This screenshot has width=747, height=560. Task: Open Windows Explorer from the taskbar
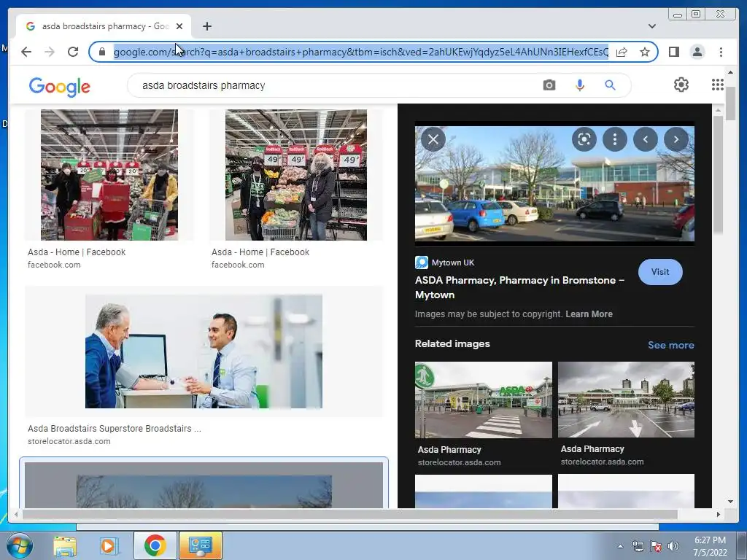pos(65,545)
